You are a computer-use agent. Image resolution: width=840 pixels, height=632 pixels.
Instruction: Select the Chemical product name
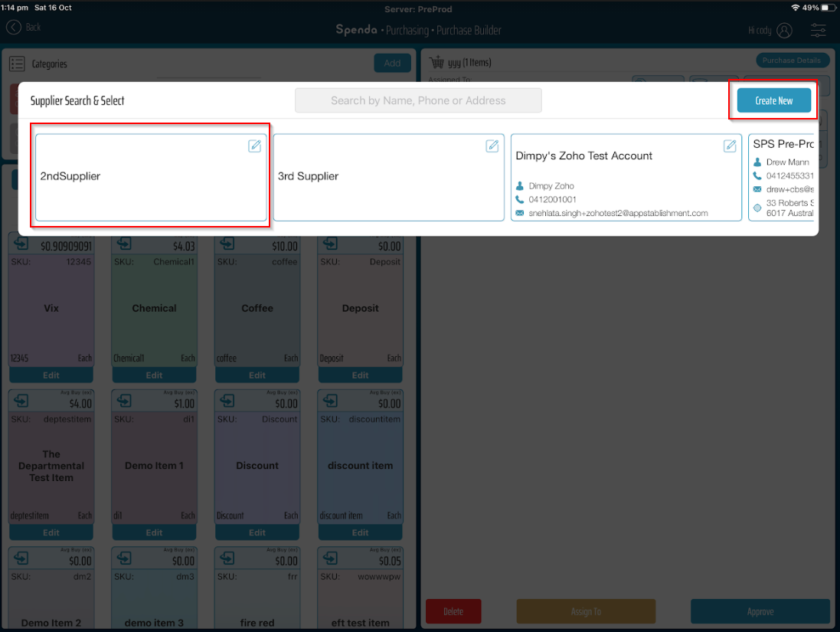(x=154, y=308)
